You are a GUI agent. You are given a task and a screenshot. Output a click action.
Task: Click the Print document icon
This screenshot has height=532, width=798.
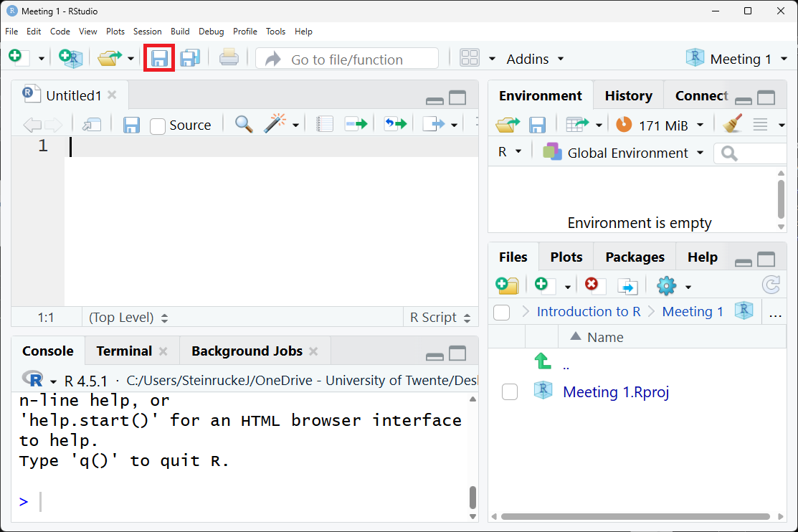(229, 59)
